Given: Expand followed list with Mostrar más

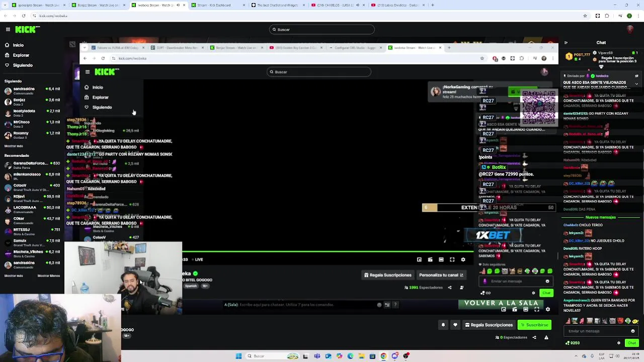Looking at the screenshot, I should [x=14, y=146].
